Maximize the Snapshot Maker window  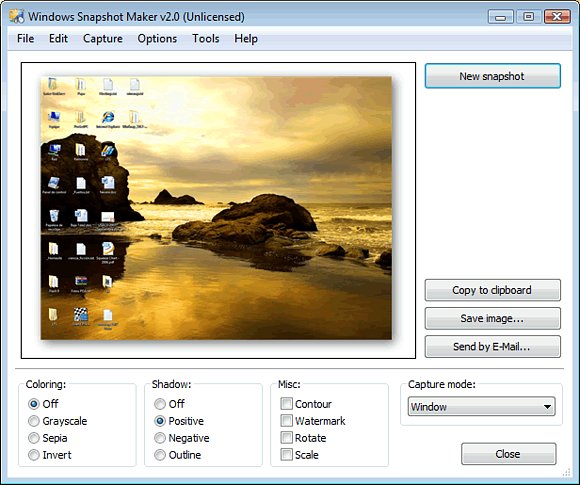pos(529,17)
